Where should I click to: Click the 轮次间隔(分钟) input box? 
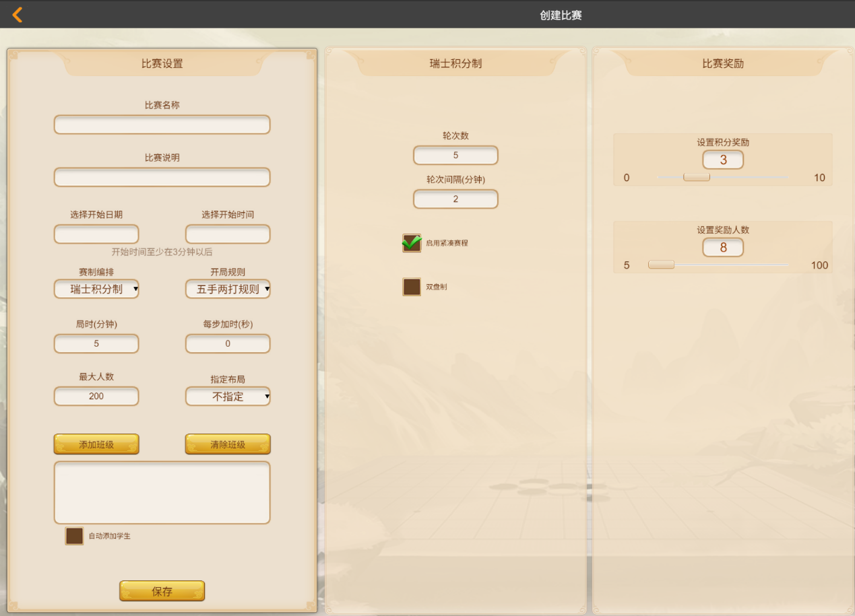coord(455,199)
